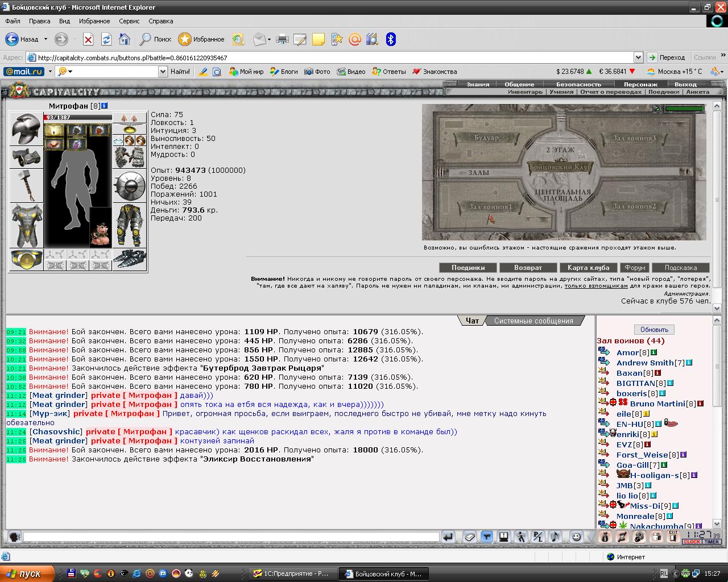Click the Карта клуба button
This screenshot has height=582, width=728.
(588, 268)
